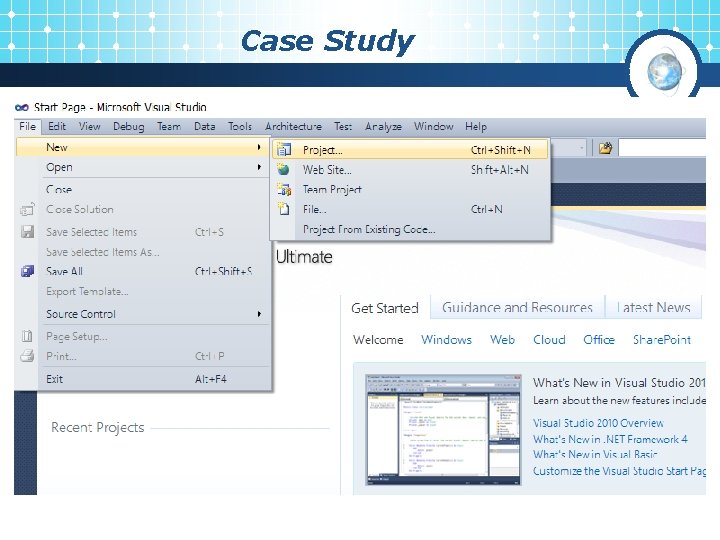The height and width of the screenshot is (540, 720).
Task: Open What's New in .NET Framework 4
Action: coord(610,439)
